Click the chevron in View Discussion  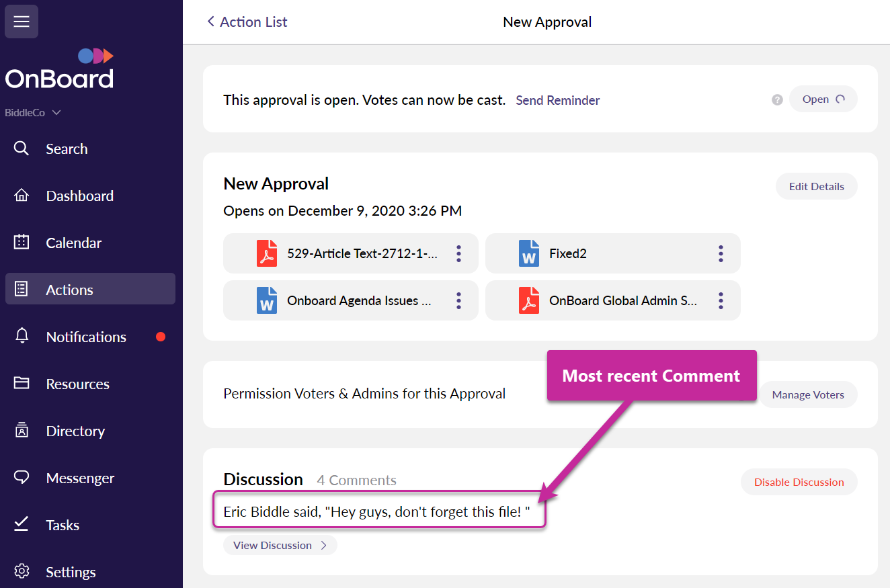[x=323, y=545]
